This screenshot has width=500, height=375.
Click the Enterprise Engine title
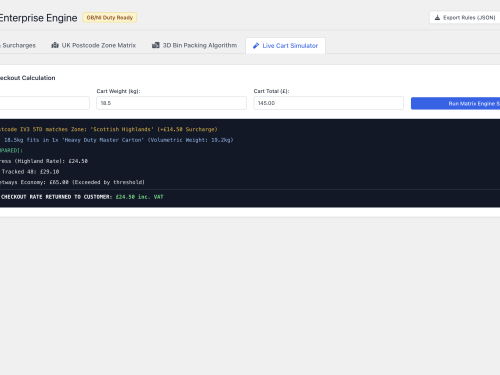38,18
